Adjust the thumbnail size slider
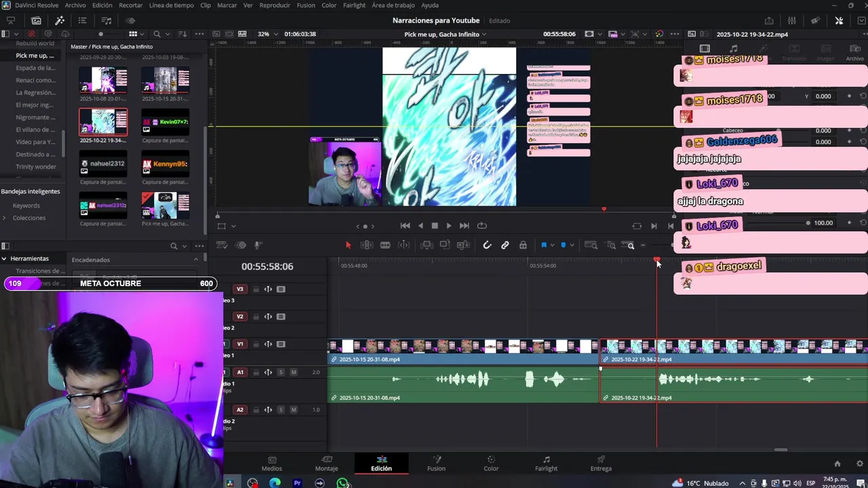The height and width of the screenshot is (488, 868). 101,34
